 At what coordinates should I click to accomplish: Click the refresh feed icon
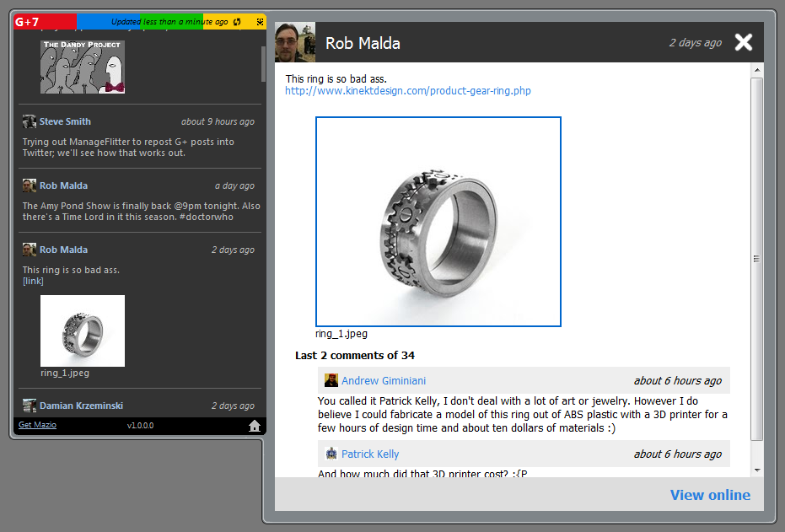pos(237,22)
